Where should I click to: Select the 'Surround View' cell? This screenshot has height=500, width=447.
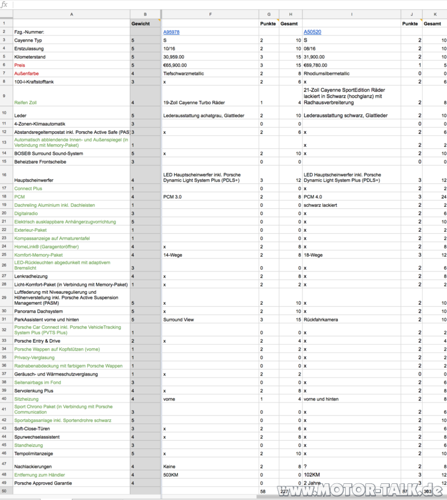(x=210, y=320)
